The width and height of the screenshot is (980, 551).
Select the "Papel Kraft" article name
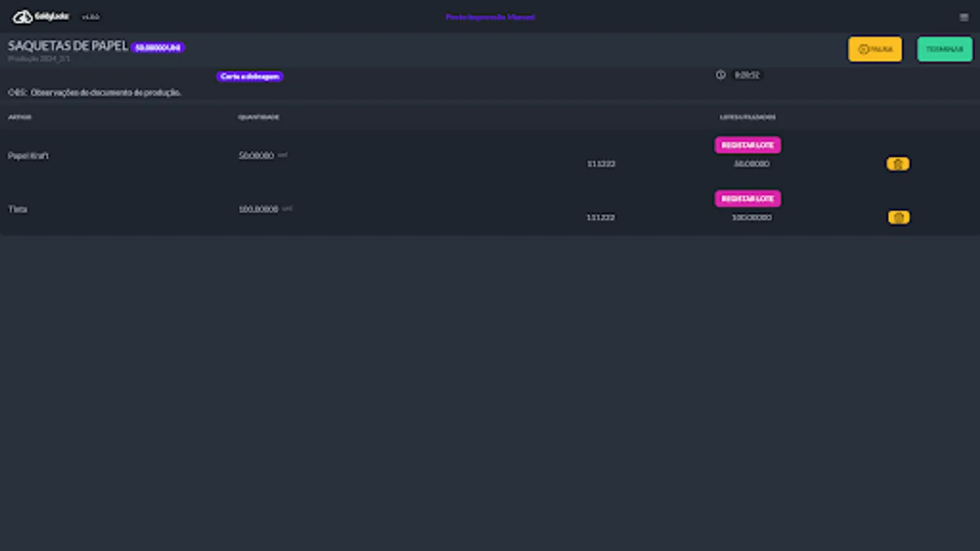coord(28,156)
